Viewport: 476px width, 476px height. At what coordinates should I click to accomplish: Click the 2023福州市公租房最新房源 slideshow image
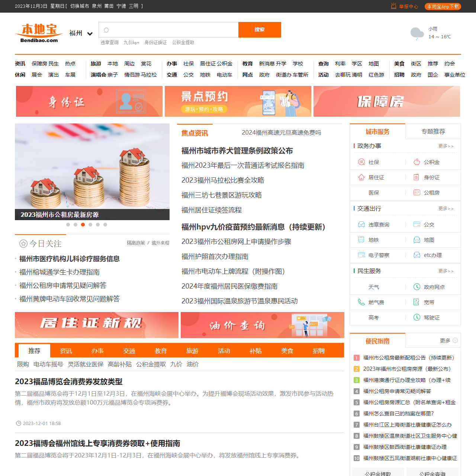click(x=92, y=172)
